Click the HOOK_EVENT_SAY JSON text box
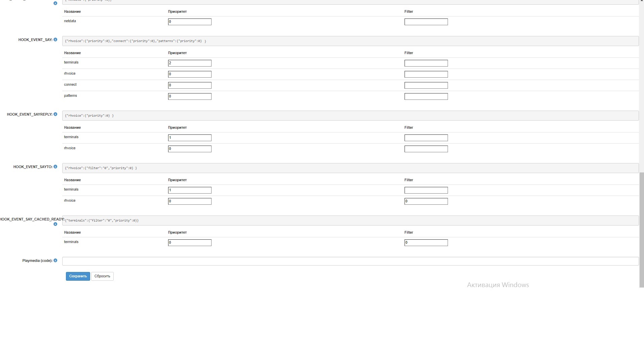Viewport: 644px width, 357px height. coord(350,41)
